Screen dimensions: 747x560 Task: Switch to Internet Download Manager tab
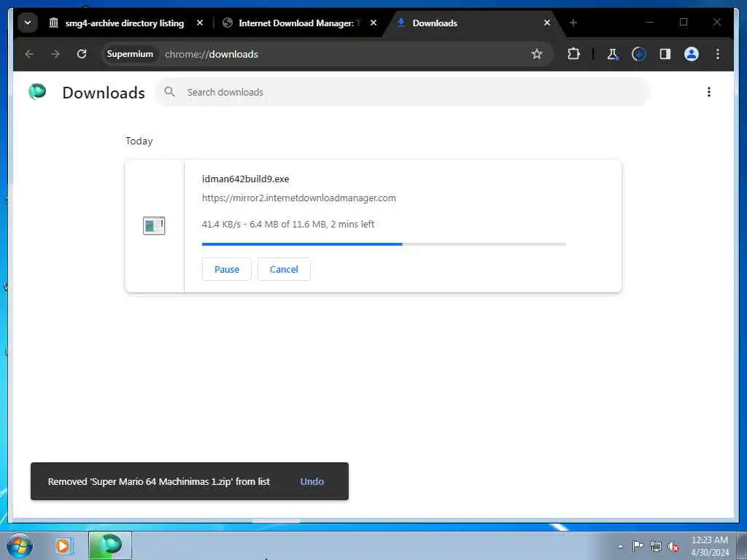tap(299, 23)
